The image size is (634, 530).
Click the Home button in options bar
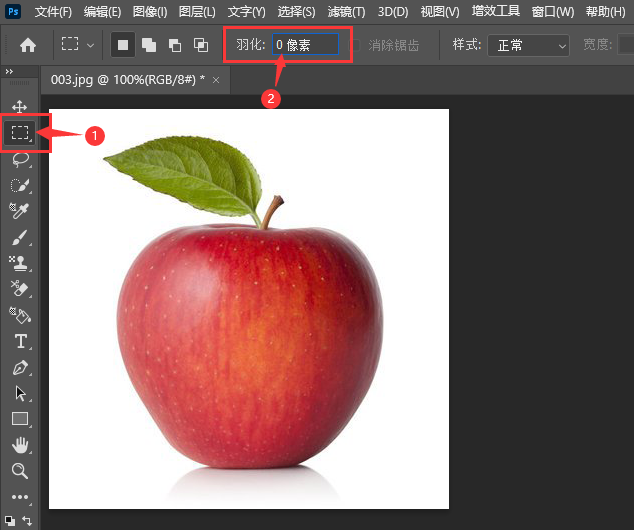28,45
